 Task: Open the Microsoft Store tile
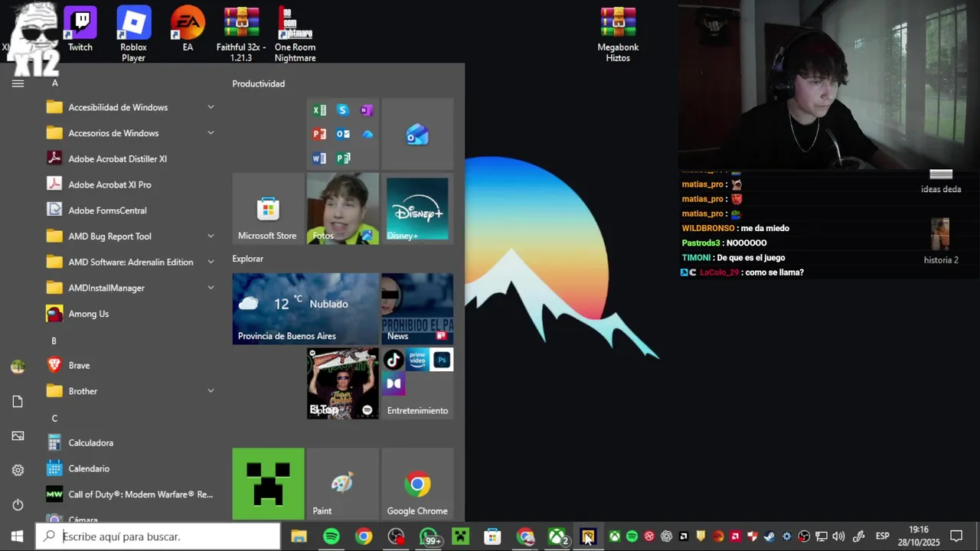click(x=268, y=209)
